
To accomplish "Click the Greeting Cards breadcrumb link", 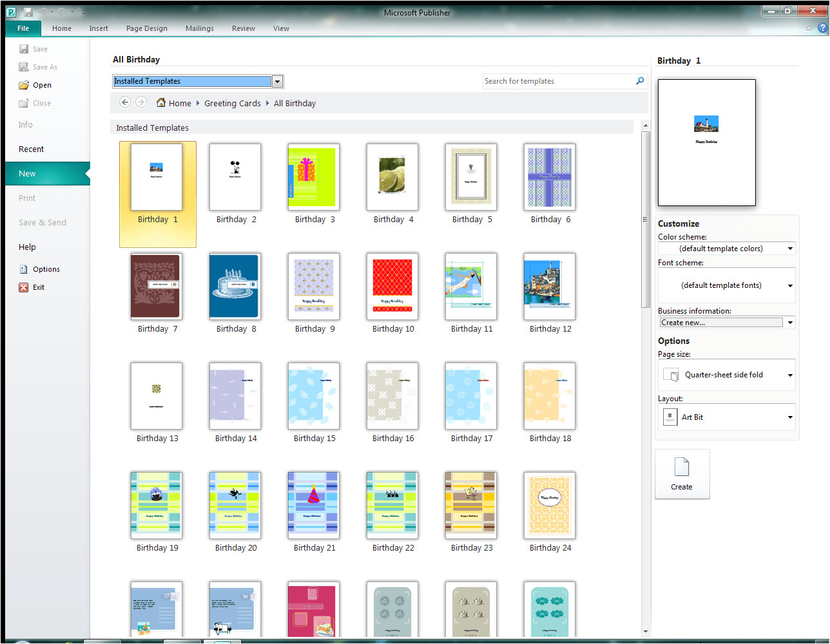I will (233, 103).
